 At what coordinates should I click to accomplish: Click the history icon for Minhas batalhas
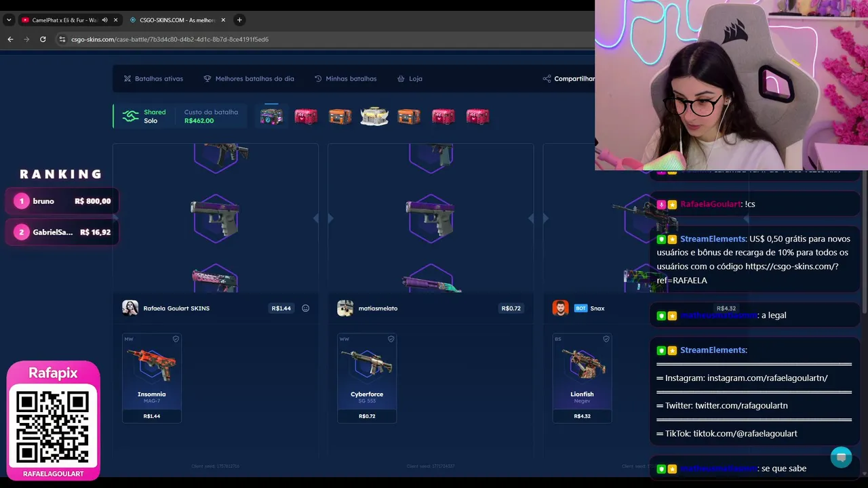pos(318,79)
